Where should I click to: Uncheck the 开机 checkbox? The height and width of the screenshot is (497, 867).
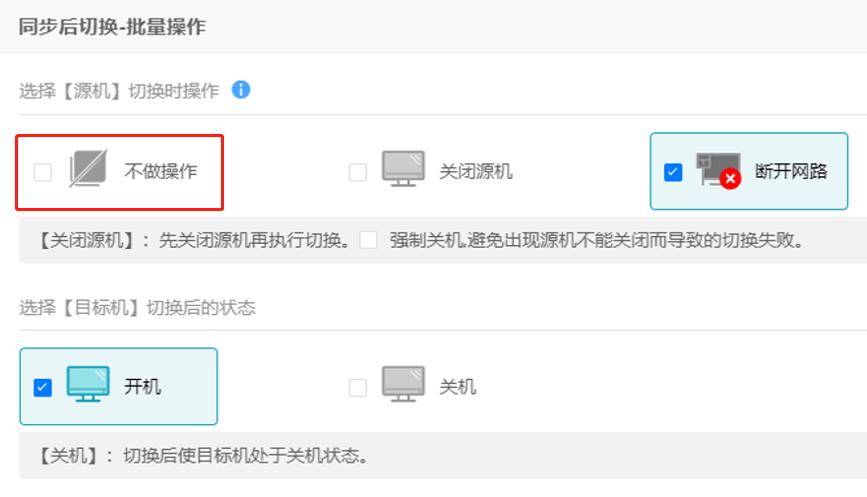[43, 387]
